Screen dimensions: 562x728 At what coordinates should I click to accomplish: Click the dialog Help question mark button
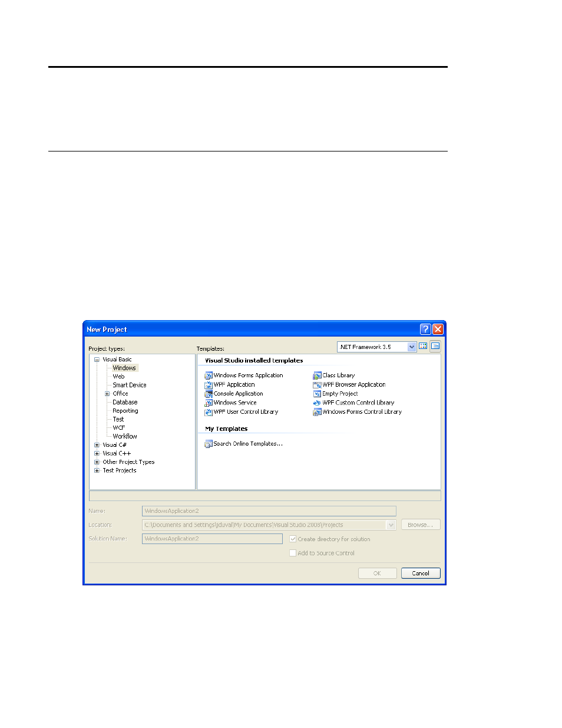pyautogui.click(x=425, y=329)
